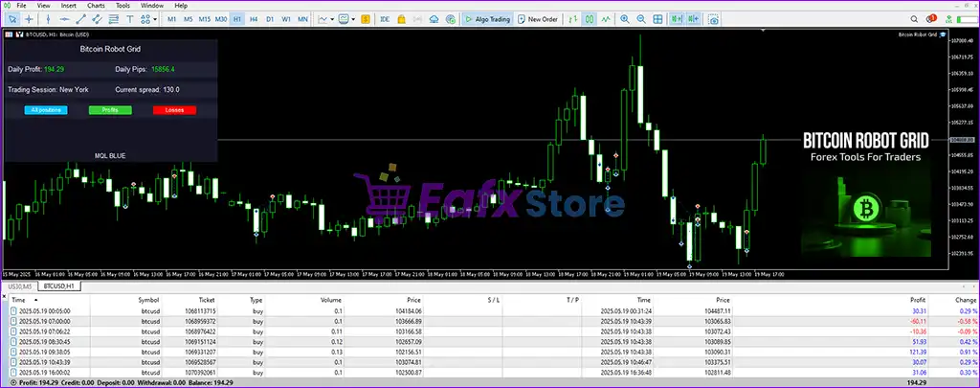The width and height of the screenshot is (980, 388).
Task: Sort history by Ticket column header
Action: pyautogui.click(x=207, y=301)
